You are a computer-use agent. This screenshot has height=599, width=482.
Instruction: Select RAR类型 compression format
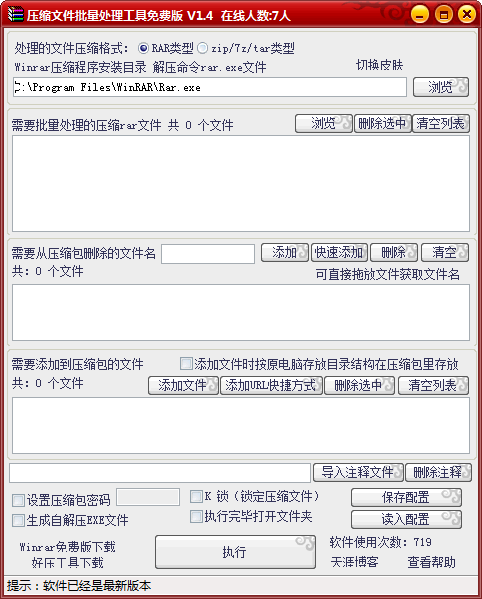(x=143, y=48)
